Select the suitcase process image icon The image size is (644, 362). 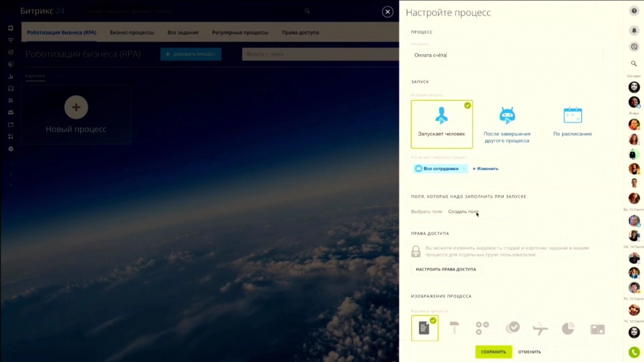(597, 328)
